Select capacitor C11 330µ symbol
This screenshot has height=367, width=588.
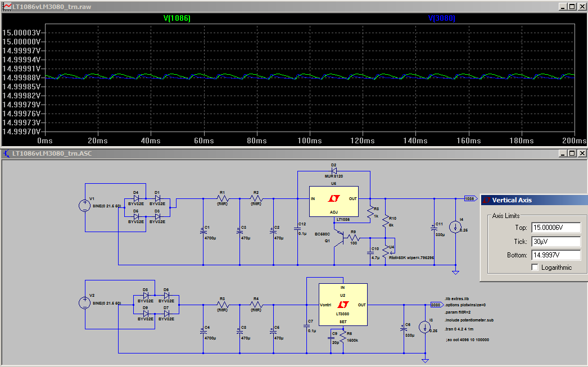pos(434,228)
